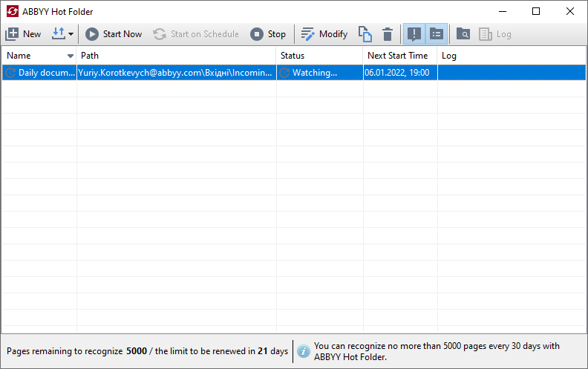Image resolution: width=588 pixels, height=369 pixels.
Task: Click the ABBYY Hot Folder app icon
Action: pyautogui.click(x=13, y=11)
